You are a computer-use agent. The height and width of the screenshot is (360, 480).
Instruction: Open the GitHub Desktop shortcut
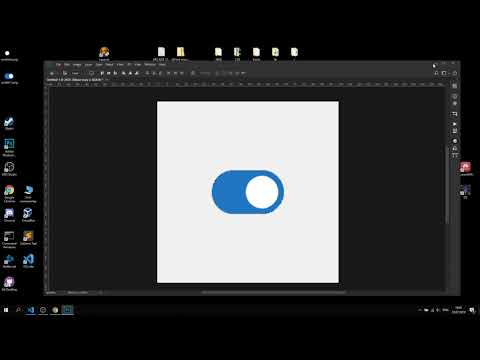pyautogui.click(x=9, y=284)
